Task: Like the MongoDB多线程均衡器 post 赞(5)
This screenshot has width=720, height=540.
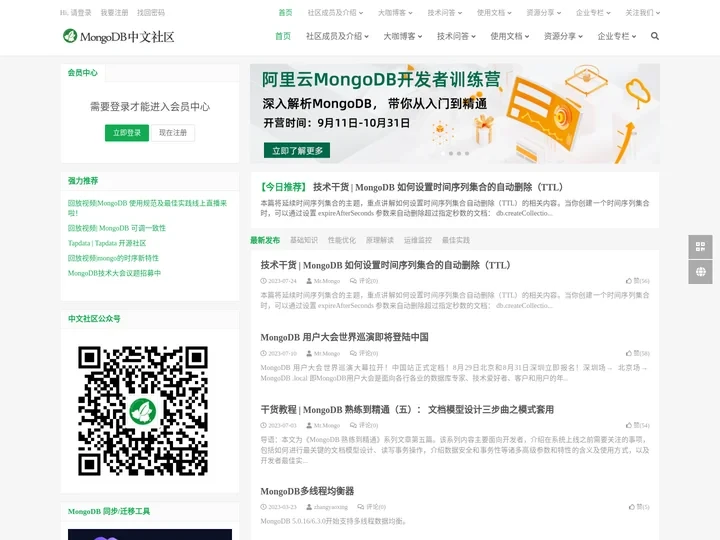Action: point(639,507)
